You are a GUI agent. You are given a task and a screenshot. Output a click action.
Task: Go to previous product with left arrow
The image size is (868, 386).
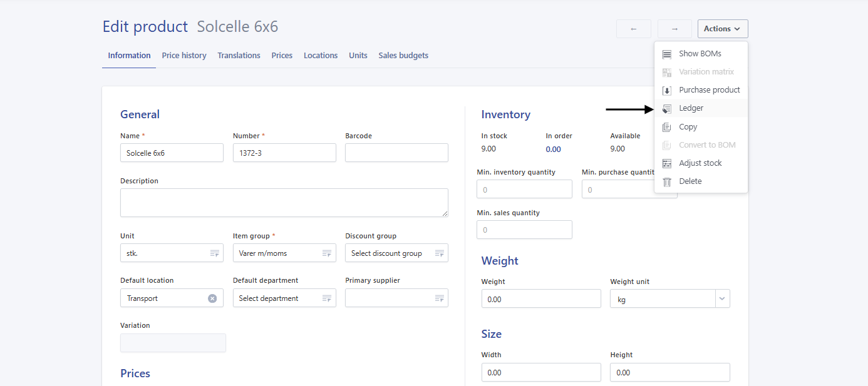tap(634, 29)
